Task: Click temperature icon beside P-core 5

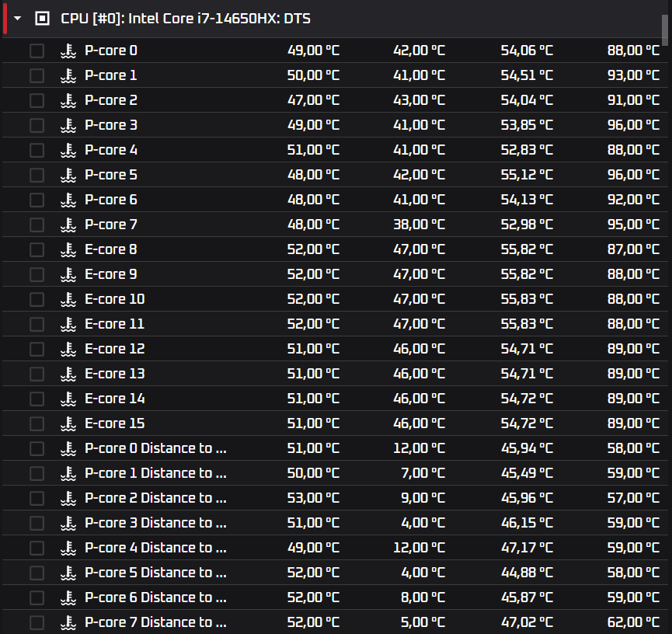Action: click(68, 175)
